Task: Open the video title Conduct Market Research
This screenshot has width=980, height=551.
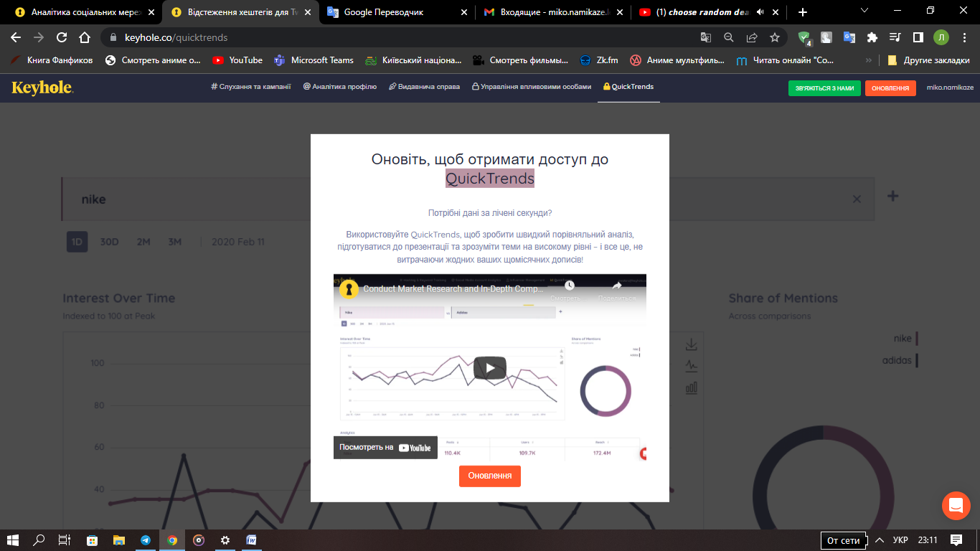Action: pyautogui.click(x=454, y=289)
